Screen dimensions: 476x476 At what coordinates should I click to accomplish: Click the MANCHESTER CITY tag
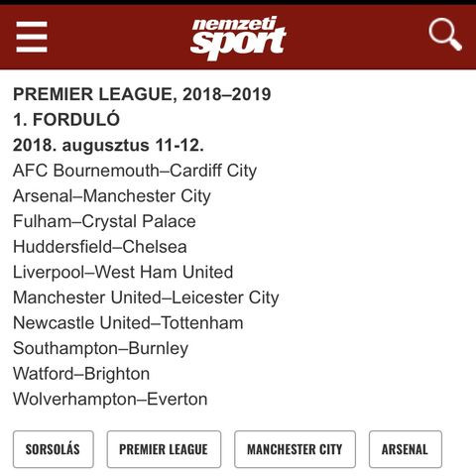click(295, 449)
